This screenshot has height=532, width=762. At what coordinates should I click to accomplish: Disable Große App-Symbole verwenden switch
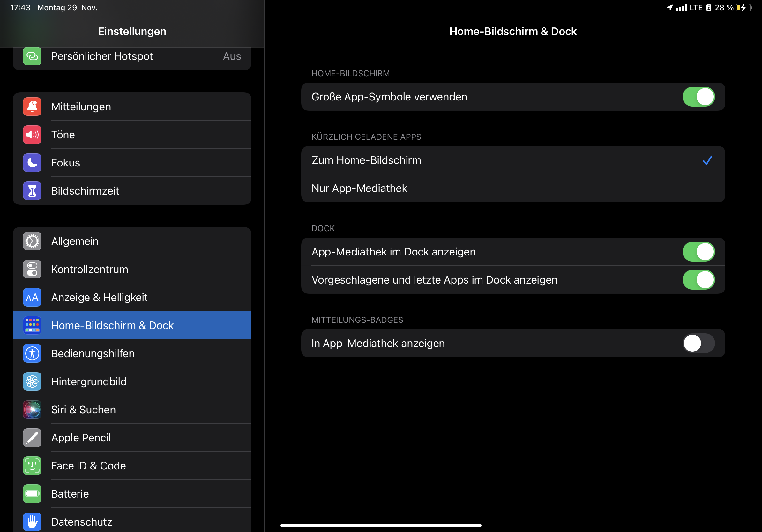[698, 97]
